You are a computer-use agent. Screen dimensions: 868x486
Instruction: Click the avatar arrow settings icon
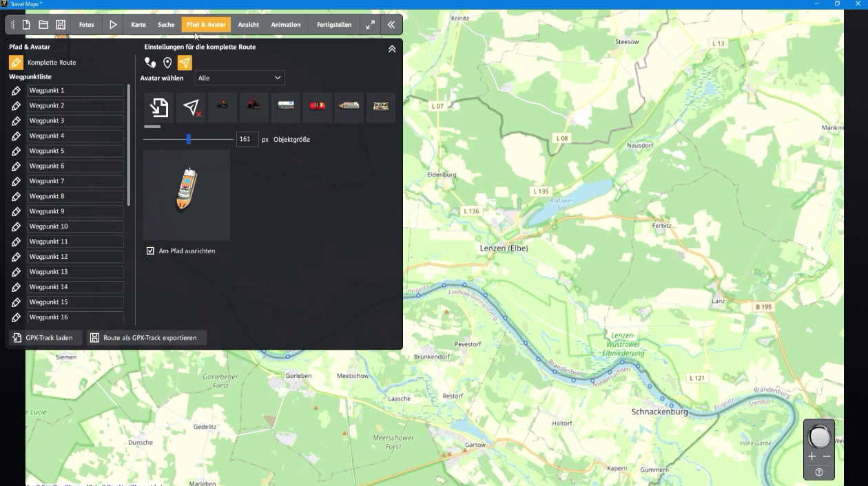(x=183, y=62)
